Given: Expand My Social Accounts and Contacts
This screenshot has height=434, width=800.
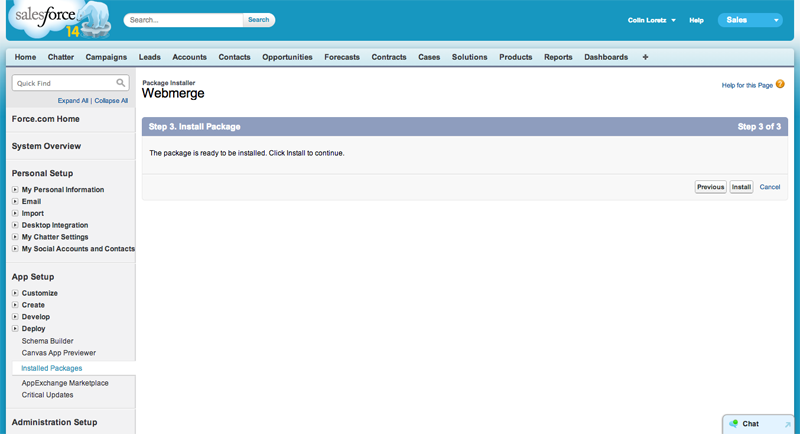Looking at the screenshot, I should coord(15,249).
